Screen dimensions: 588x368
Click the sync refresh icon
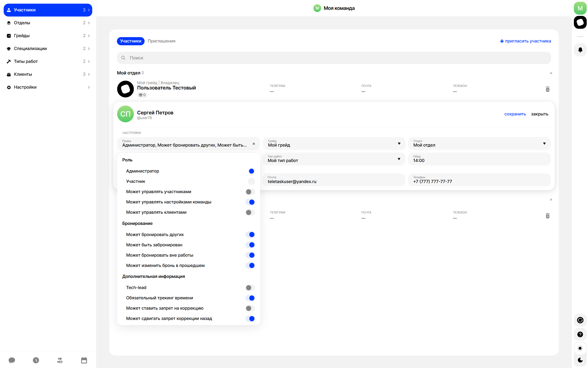click(580, 320)
